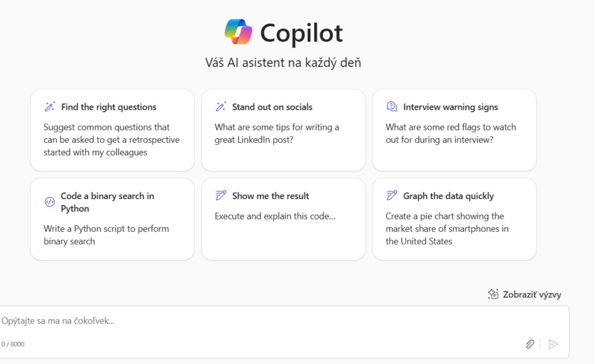Select the Find the right questions card
The width and height of the screenshot is (595, 364).
click(112, 130)
